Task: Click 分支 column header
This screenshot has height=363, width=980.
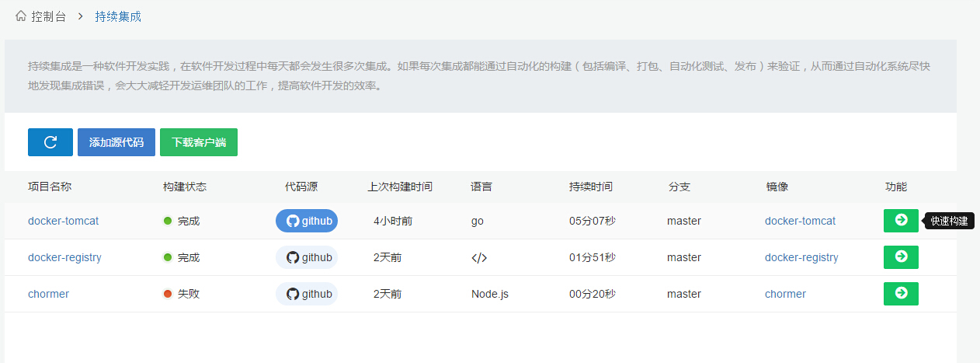Action: [x=679, y=187]
